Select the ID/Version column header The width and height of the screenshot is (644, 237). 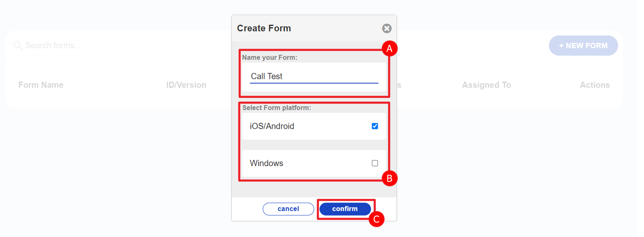pos(186,85)
